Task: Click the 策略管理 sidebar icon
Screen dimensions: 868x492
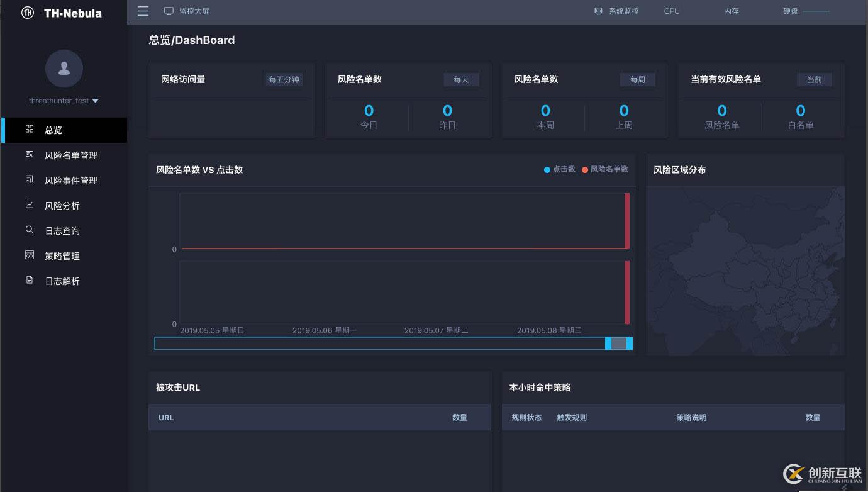Action: pyautogui.click(x=30, y=255)
